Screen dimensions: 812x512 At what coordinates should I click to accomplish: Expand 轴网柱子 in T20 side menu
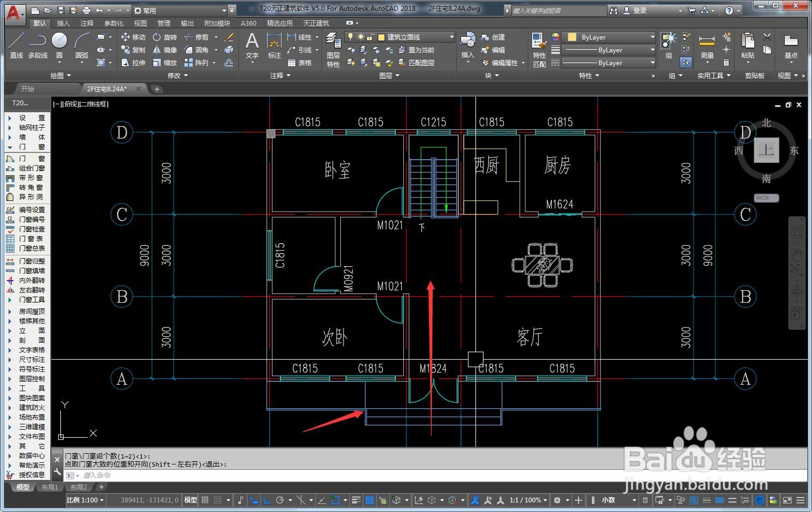28,127
